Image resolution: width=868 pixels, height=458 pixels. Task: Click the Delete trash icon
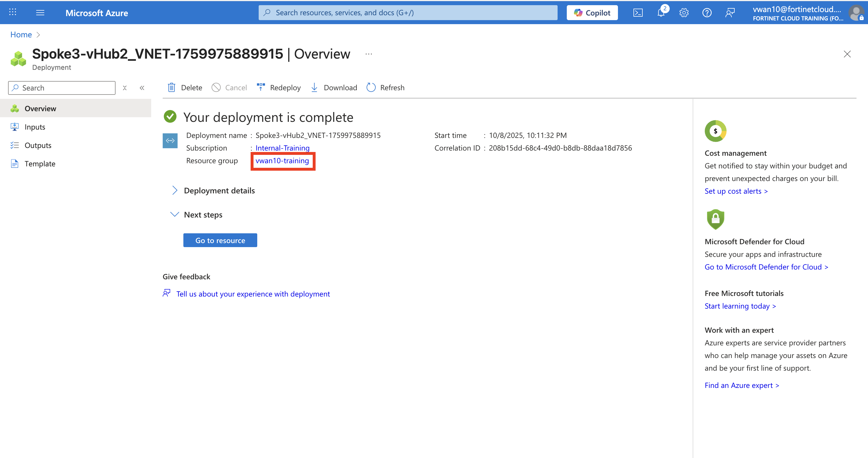[x=172, y=88]
